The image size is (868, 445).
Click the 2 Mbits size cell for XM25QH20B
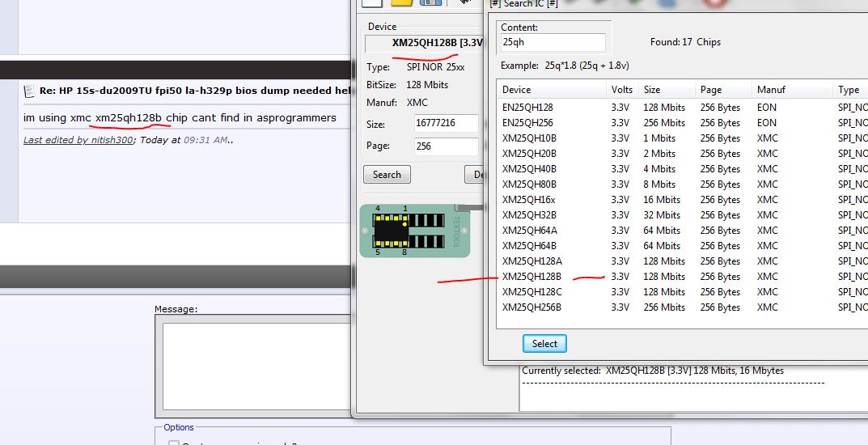[x=659, y=154]
